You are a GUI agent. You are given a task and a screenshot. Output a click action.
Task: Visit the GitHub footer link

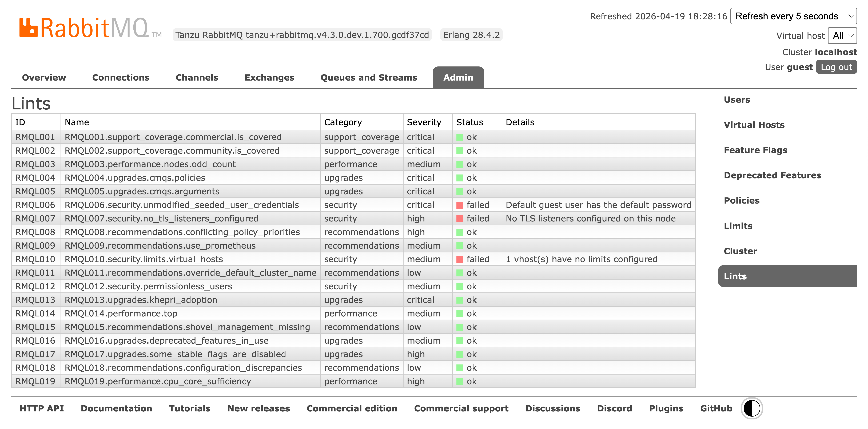point(716,408)
